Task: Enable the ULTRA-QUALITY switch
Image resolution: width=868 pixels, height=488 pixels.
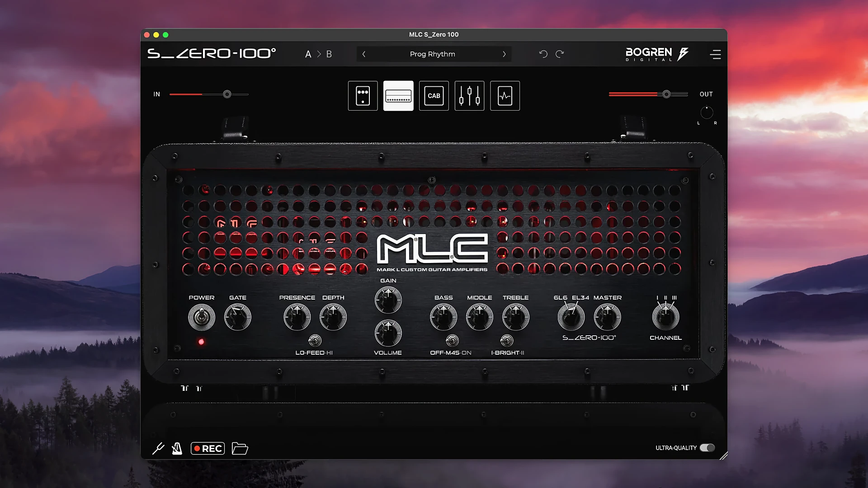Action: 708,448
